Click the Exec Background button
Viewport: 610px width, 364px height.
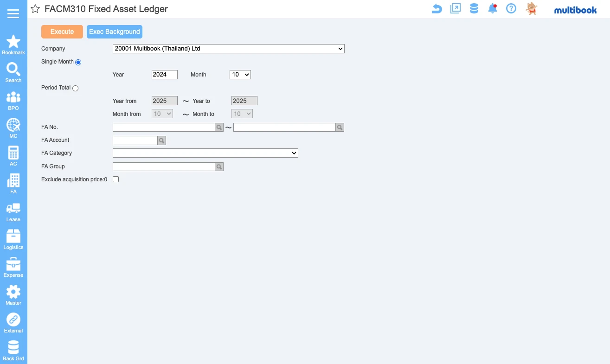pos(114,32)
